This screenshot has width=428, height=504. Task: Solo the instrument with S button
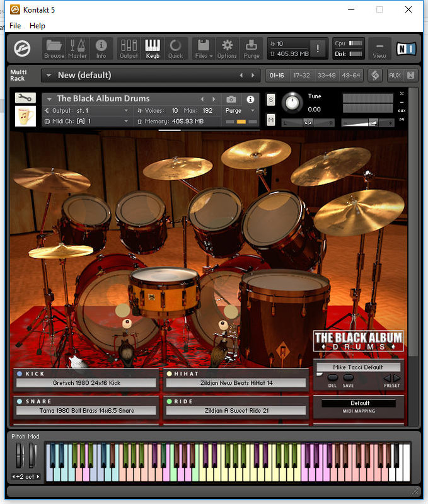click(271, 100)
